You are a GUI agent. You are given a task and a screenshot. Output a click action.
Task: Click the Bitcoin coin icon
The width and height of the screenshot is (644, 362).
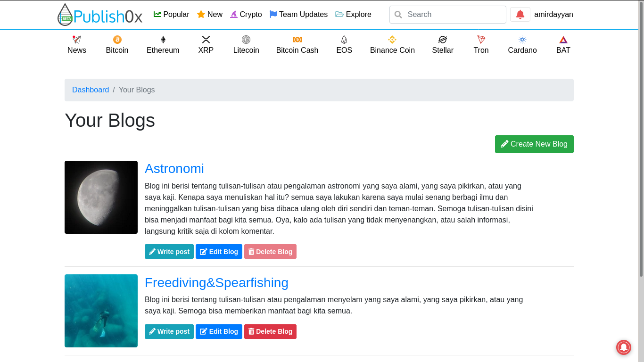point(117,40)
